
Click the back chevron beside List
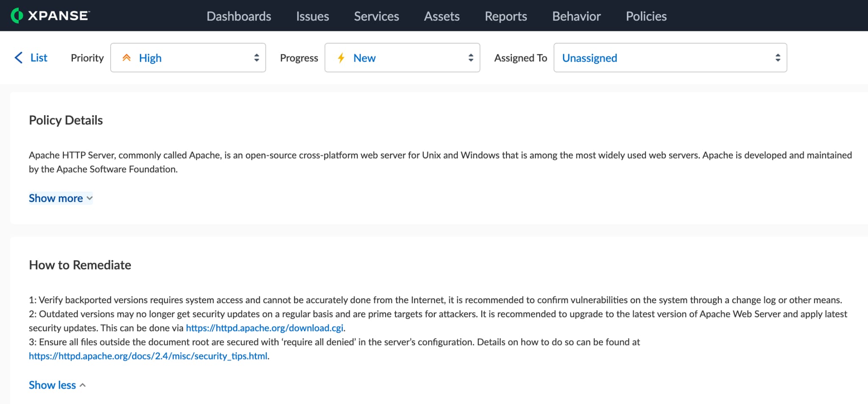[18, 58]
